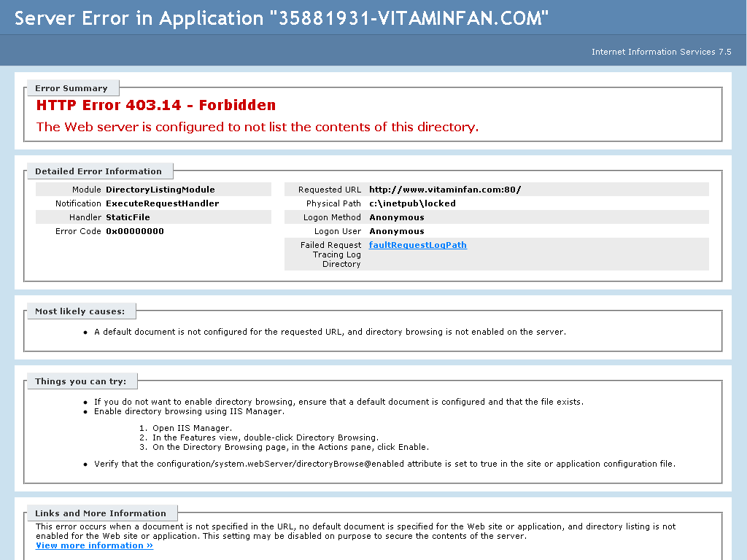Select the Open IIS Manager step
Image resolution: width=747 pixels, height=560 pixels.
(x=192, y=428)
